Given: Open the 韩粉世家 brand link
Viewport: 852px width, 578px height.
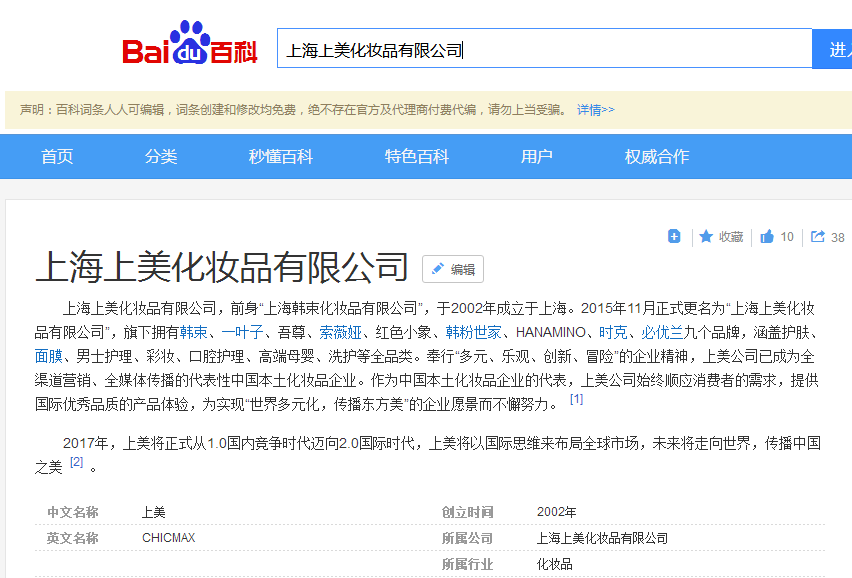Looking at the screenshot, I should pos(473,332).
